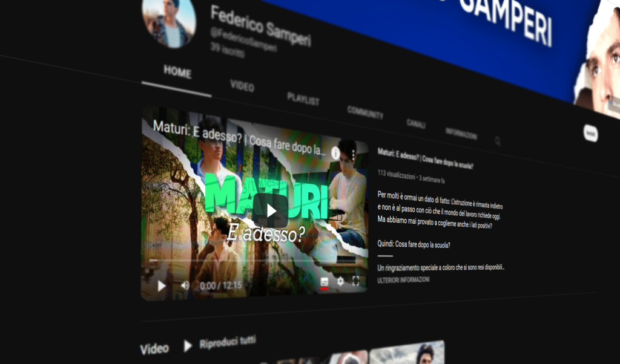
Task: Open 'Maturi: E adesso?' title link beside the player
Action: click(x=425, y=158)
